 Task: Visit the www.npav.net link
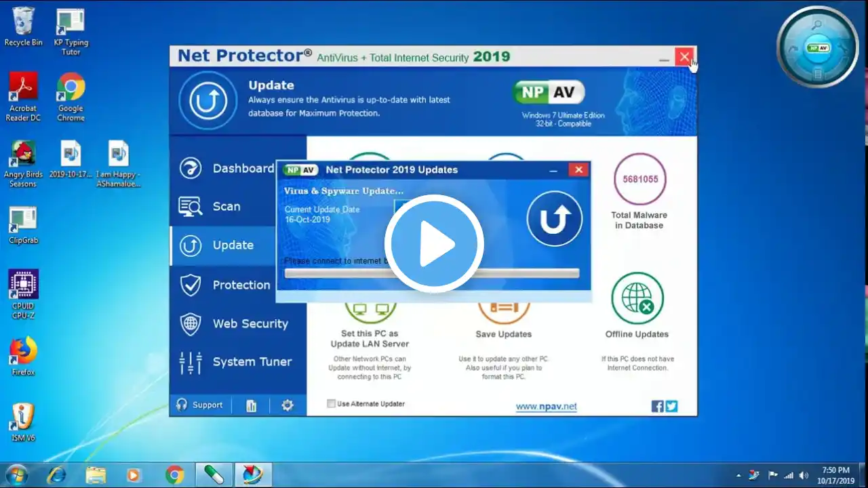[546, 407]
